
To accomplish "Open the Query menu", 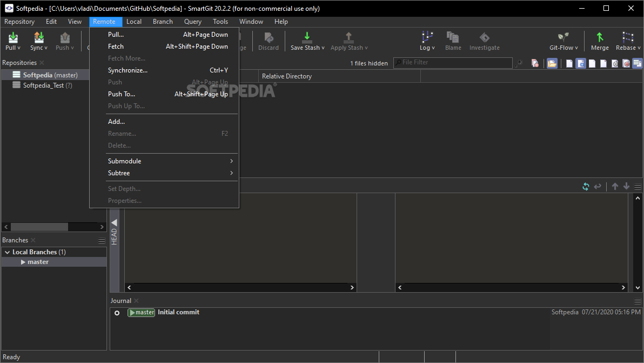I will (x=193, y=22).
